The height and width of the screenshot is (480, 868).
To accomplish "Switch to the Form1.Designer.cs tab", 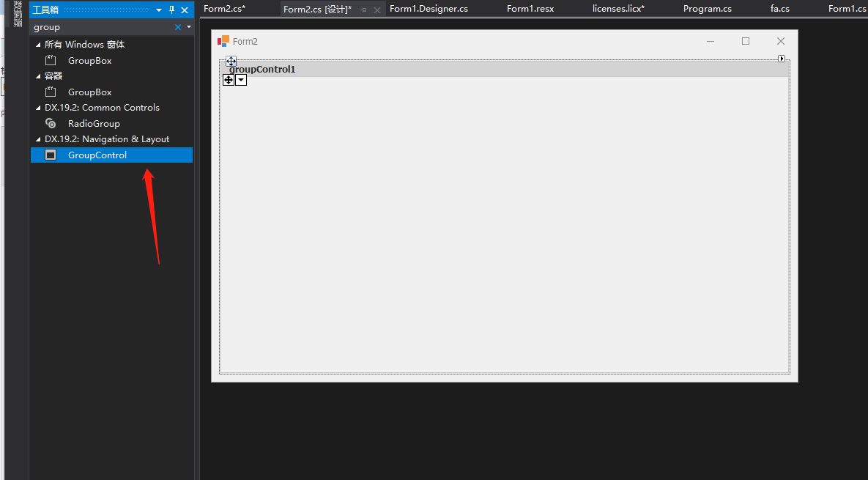I will pos(431,9).
